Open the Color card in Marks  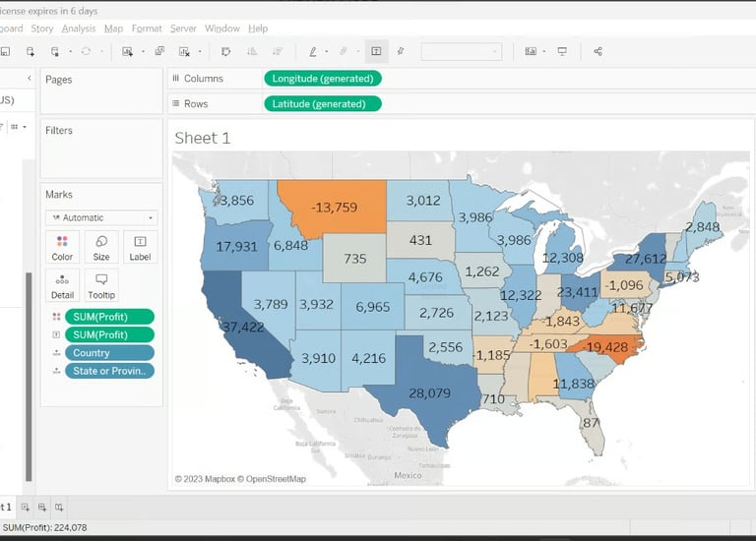pos(62,248)
